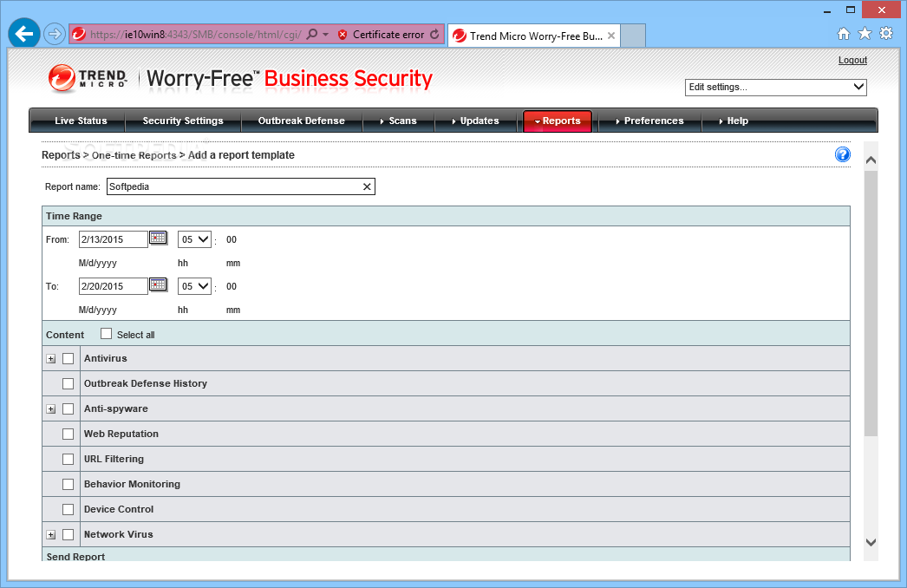
Task: Expand the Updates menu
Action: [x=475, y=121]
